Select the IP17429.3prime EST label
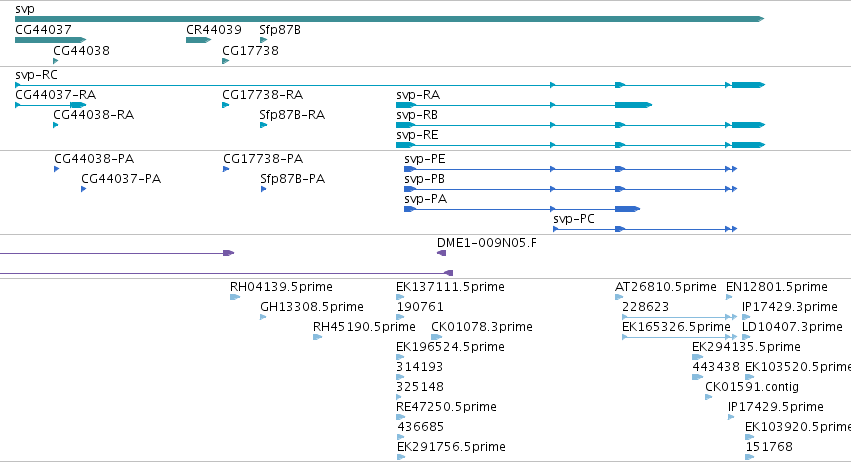Screen dimensions: 851x462 (790, 307)
